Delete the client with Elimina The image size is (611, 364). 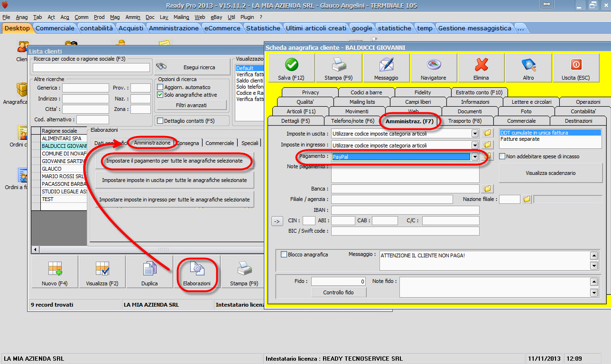pos(481,68)
